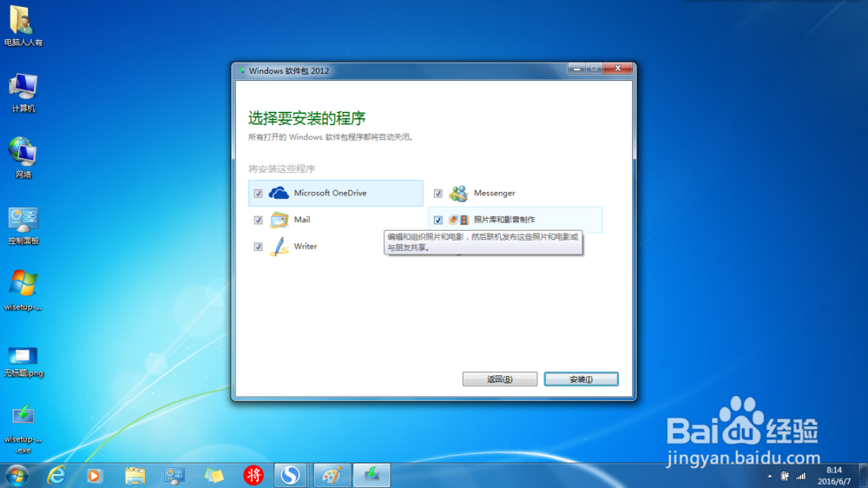Screen dimensions: 868x488
Task: Click the Messenger people icon
Action: click(458, 193)
